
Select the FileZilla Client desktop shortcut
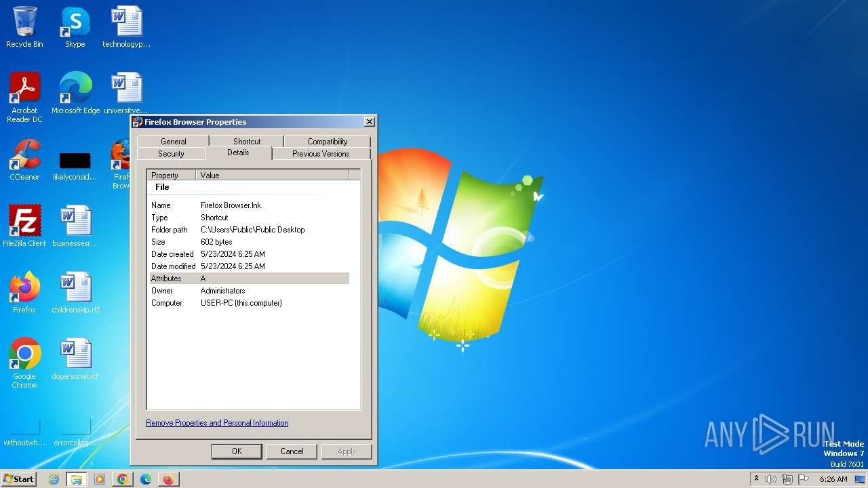click(24, 226)
